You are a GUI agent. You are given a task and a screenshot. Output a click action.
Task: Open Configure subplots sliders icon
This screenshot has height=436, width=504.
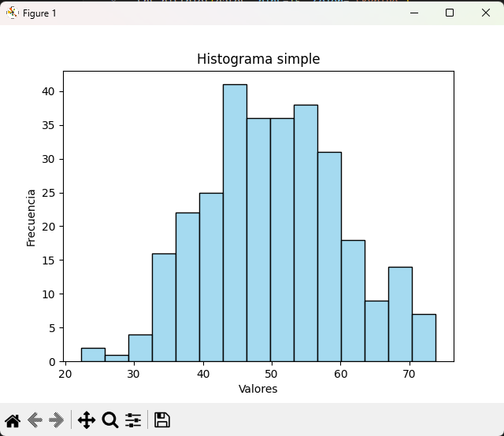(133, 420)
